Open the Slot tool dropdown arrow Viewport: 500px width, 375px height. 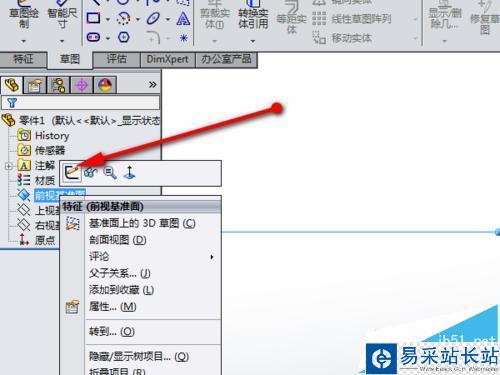108,38
